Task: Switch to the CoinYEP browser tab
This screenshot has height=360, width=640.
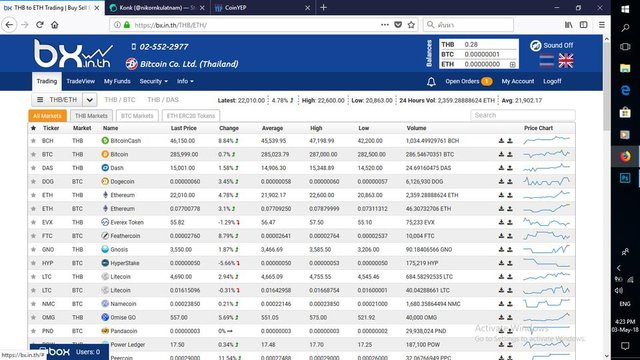Action: click(x=263, y=7)
